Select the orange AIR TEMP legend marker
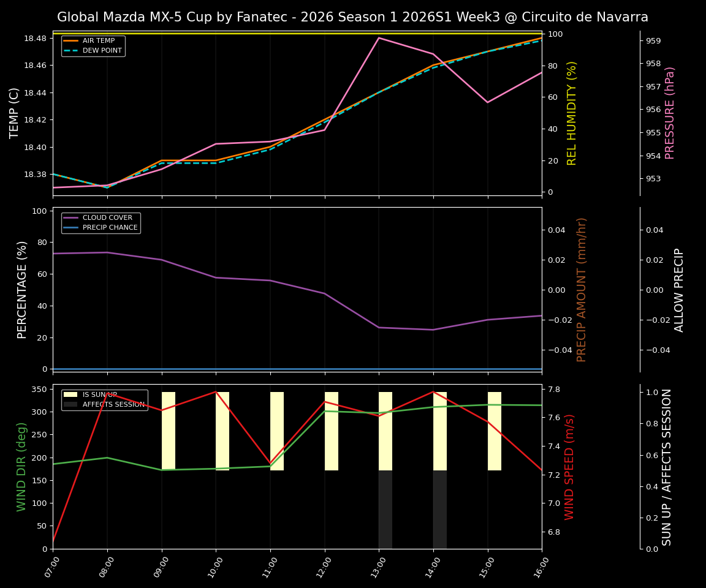This screenshot has width=706, height=588. (70, 41)
